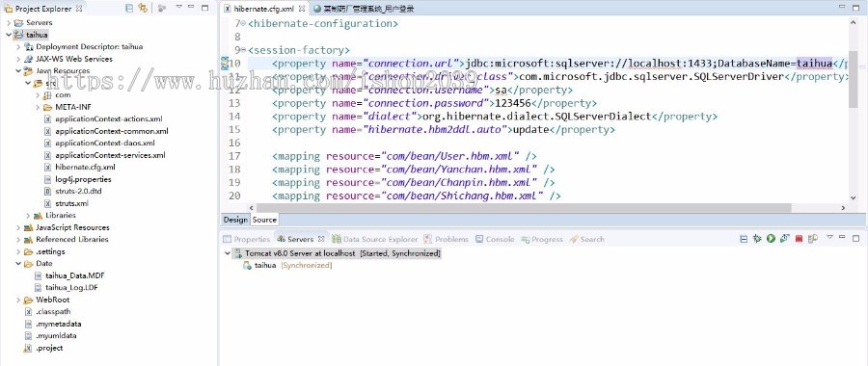Expand Deployment Descriptor: taihua node
This screenshot has width=868, height=366.
[18, 47]
